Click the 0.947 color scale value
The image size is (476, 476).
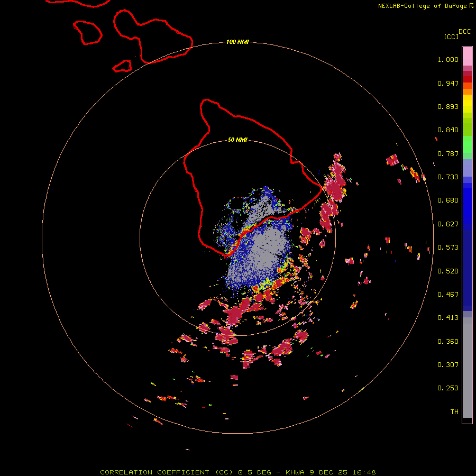[x=448, y=83]
